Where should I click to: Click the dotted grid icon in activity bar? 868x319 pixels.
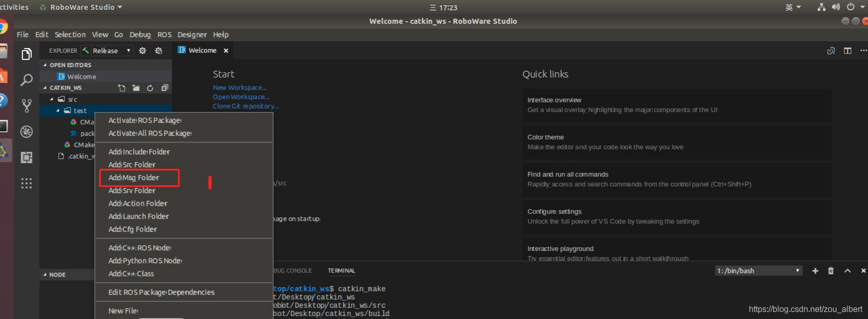[27, 183]
